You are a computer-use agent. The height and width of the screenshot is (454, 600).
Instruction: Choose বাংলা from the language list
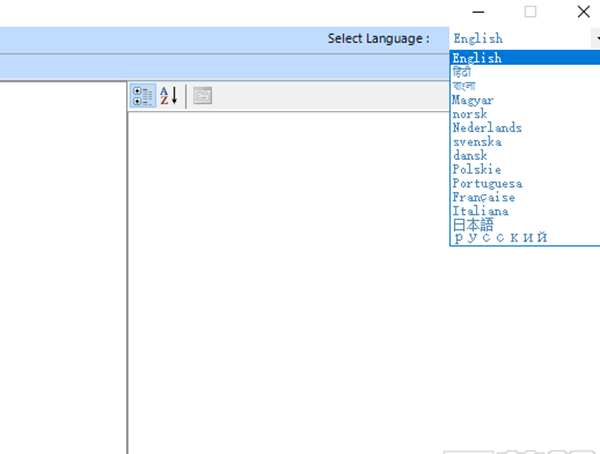[525, 86]
